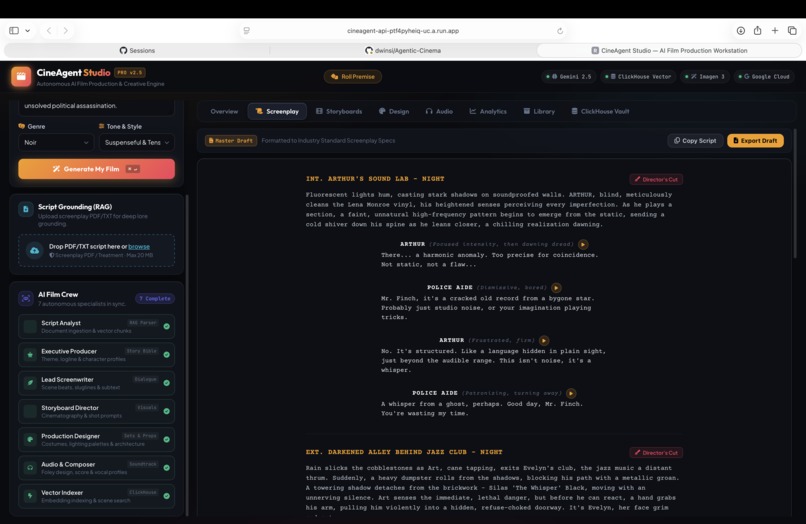Click the Roll Premise button

(x=353, y=77)
